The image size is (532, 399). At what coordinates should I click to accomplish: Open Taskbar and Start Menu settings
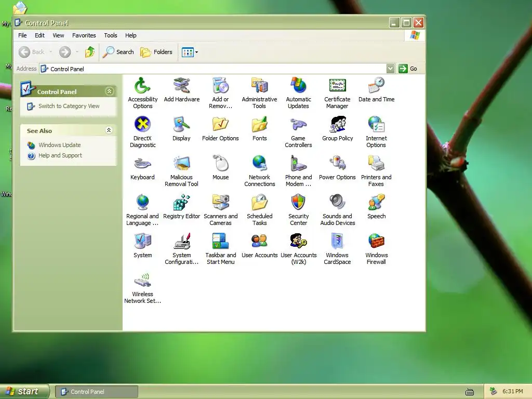tap(220, 249)
